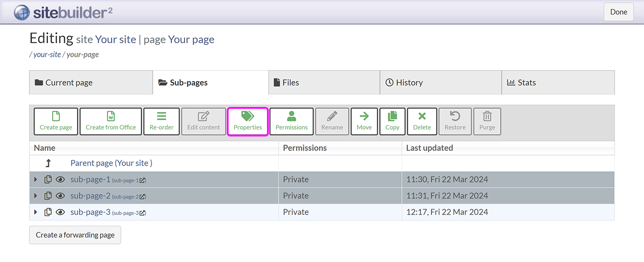644x262 pixels.
Task: Open Parent page (Your site) link
Action: (x=111, y=163)
